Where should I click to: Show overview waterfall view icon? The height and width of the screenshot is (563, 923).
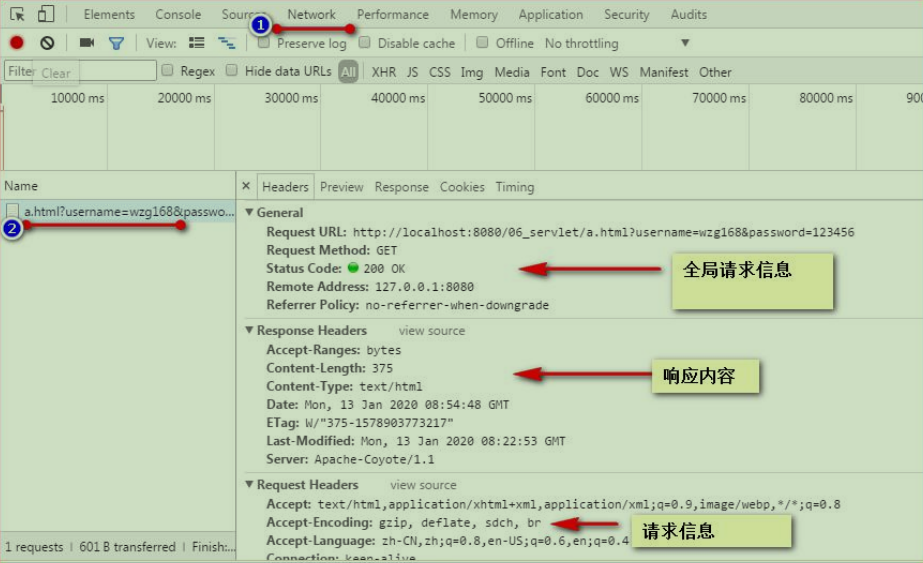pyautogui.click(x=227, y=42)
